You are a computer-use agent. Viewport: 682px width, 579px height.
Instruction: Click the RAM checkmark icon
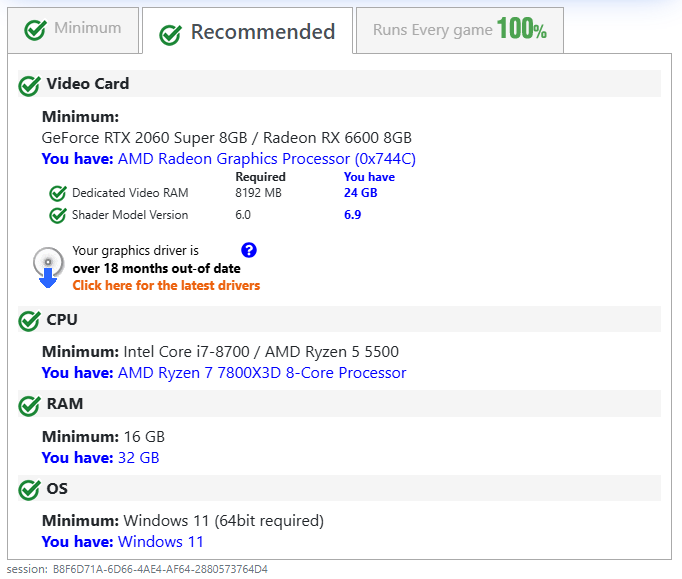tap(30, 405)
